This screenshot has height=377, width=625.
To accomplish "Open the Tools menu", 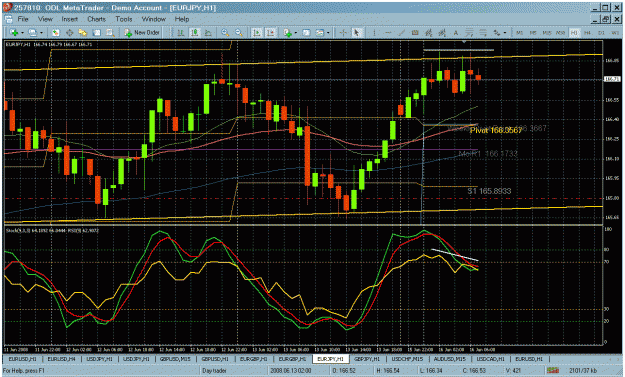I will (x=124, y=19).
